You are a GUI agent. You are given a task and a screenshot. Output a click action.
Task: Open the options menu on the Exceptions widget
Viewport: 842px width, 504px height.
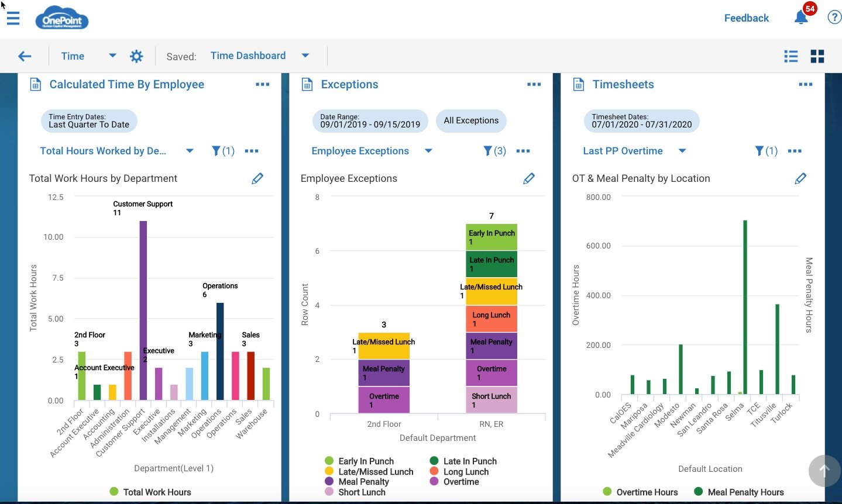tap(534, 84)
